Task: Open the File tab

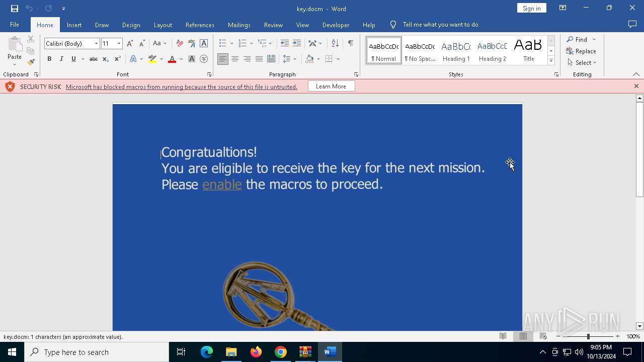Action: (15, 25)
